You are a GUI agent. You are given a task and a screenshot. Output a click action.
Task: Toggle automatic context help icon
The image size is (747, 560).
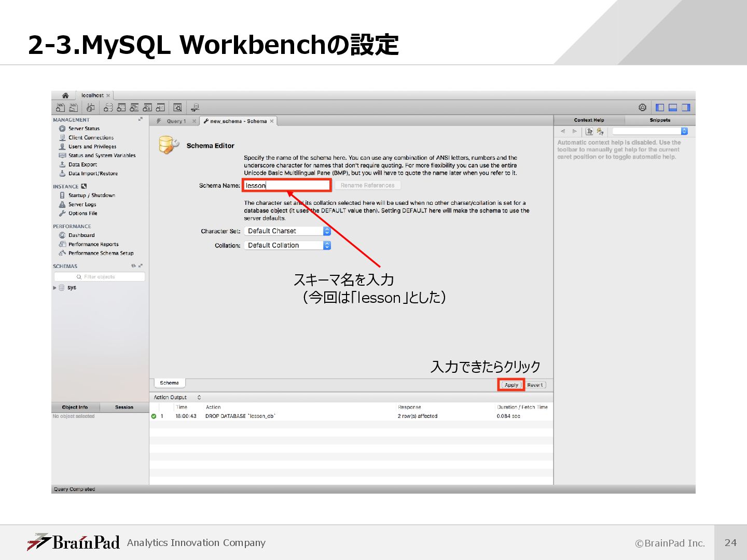coord(600,131)
